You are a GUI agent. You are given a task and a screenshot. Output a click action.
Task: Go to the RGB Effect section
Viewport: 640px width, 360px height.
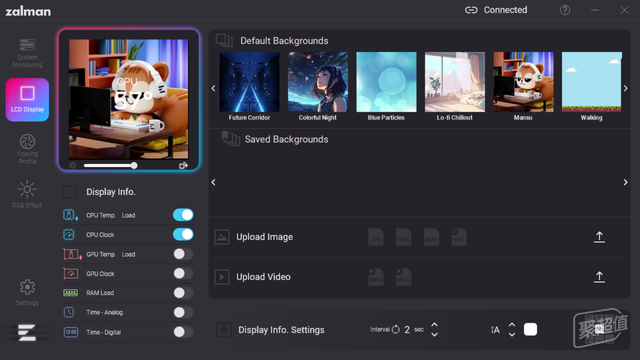pos(27,194)
